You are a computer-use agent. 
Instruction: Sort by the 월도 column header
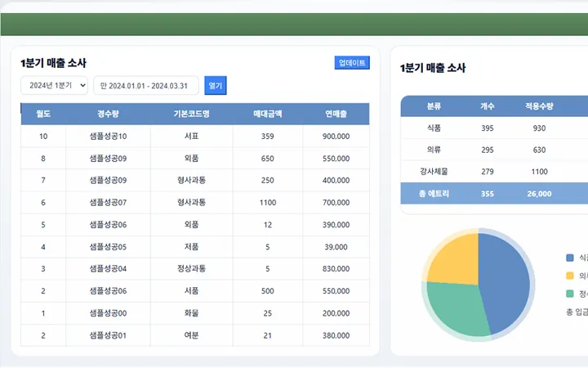click(x=43, y=114)
